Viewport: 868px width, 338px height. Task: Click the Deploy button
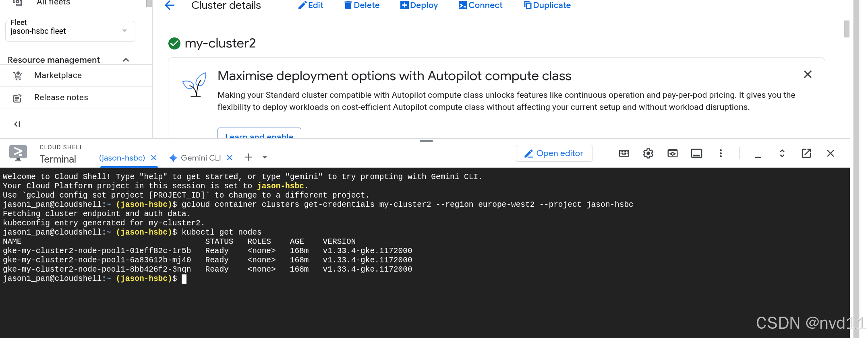pos(419,5)
